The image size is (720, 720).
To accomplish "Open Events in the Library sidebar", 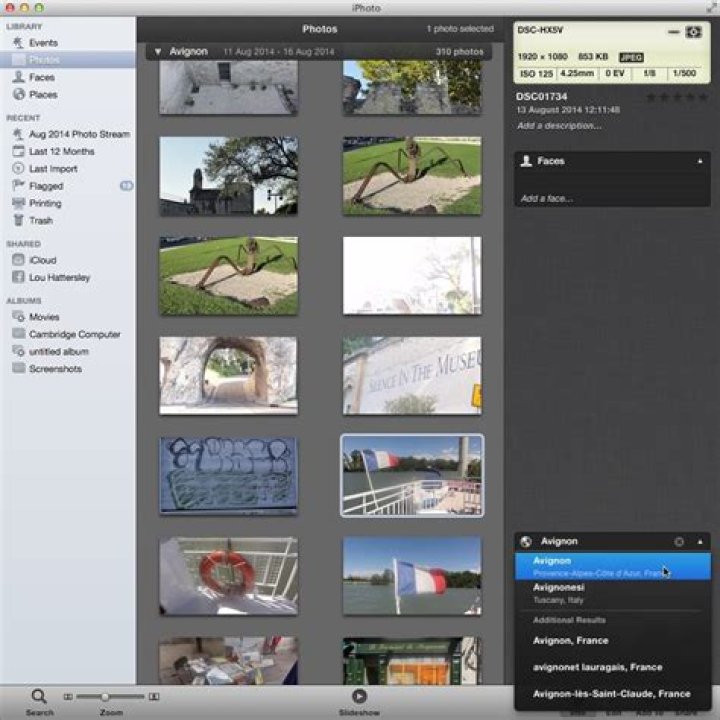I will point(43,43).
